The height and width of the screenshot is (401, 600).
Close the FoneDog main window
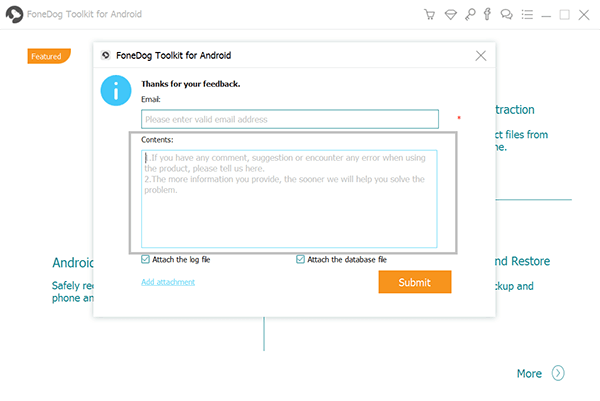pos(584,15)
